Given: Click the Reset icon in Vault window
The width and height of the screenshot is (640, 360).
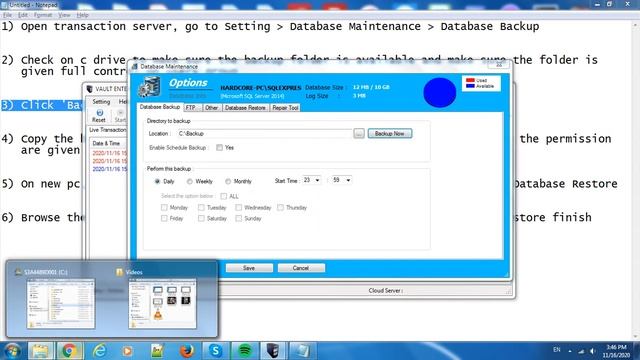Looking at the screenshot, I should click(99, 116).
